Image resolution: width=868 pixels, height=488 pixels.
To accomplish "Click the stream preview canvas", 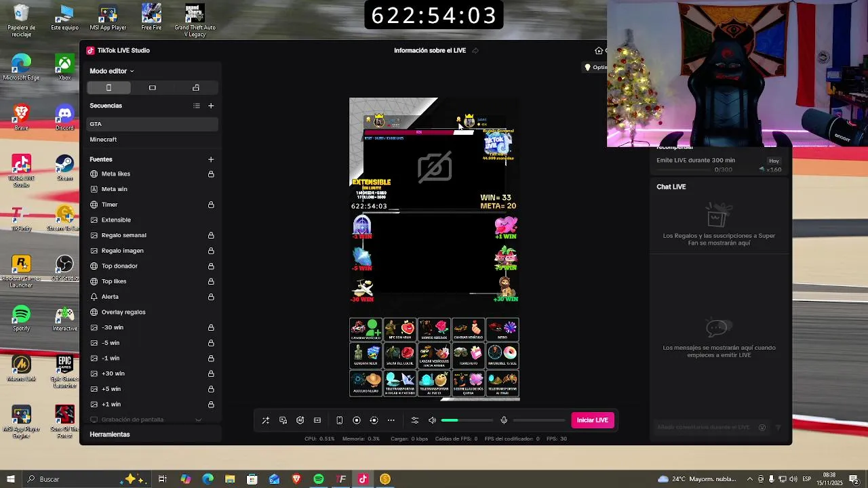I will 435,249.
